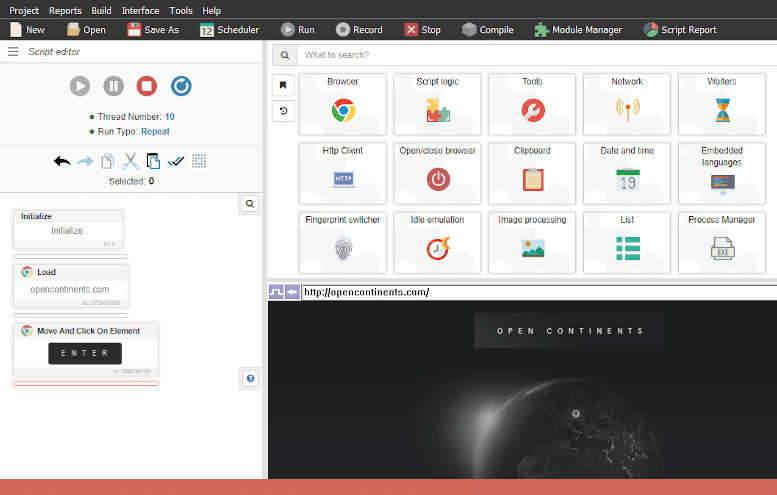The width and height of the screenshot is (777, 495).
Task: Click the gray play script button
Action: point(80,86)
